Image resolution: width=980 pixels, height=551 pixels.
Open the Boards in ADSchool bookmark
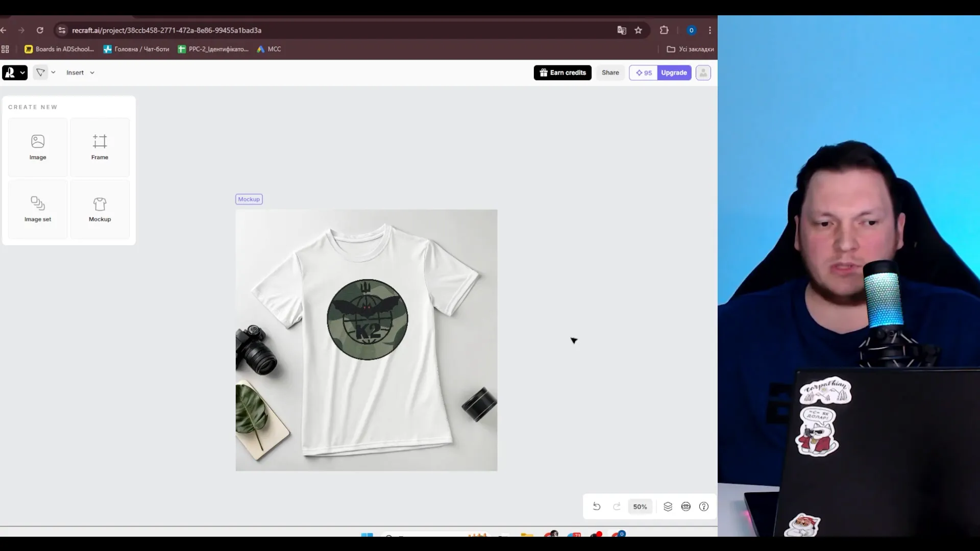coord(59,49)
